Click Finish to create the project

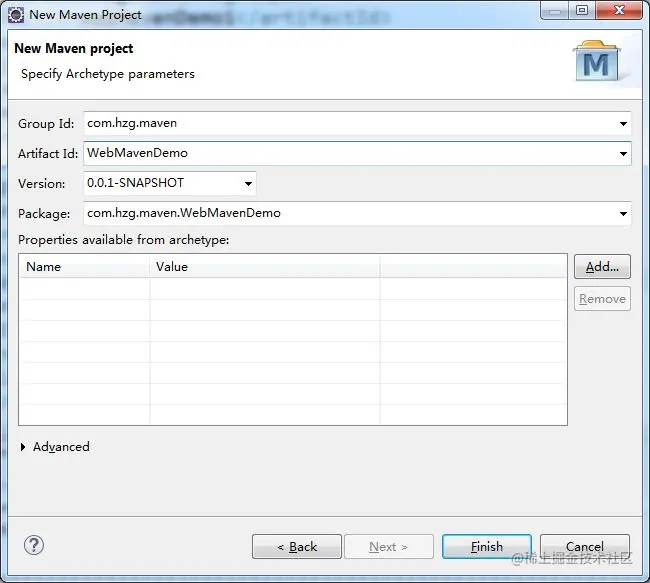487,547
